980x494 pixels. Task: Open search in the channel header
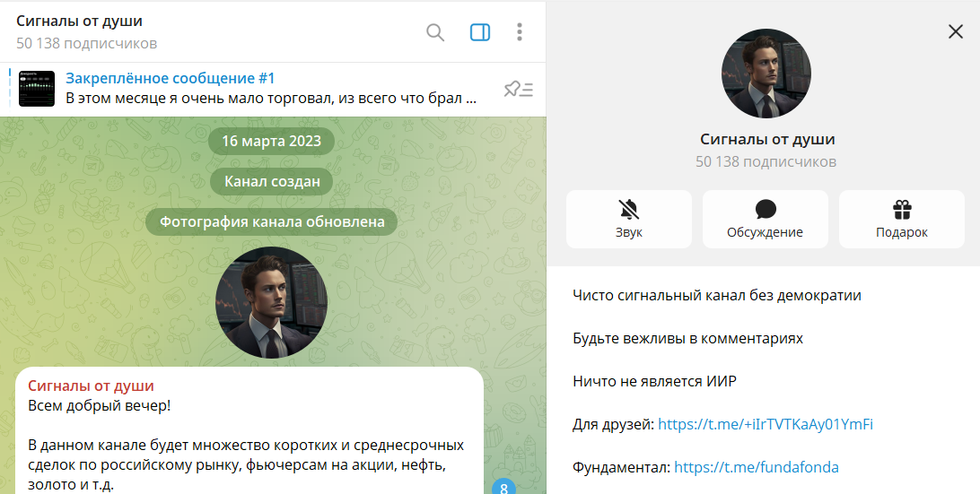[x=435, y=32]
